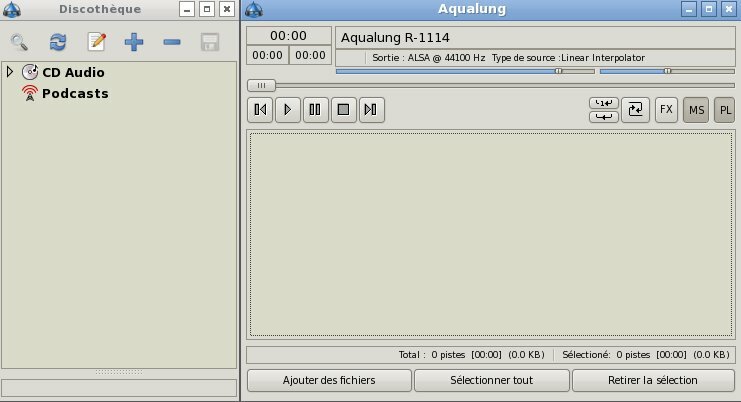The width and height of the screenshot is (741, 402).
Task: Maximize the Discothèque window
Action: (207, 9)
